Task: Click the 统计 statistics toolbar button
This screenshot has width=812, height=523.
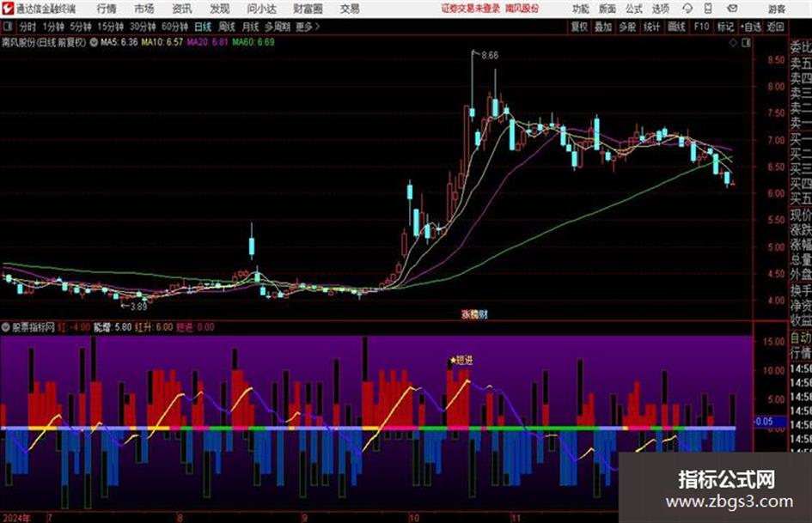Action: [652, 27]
